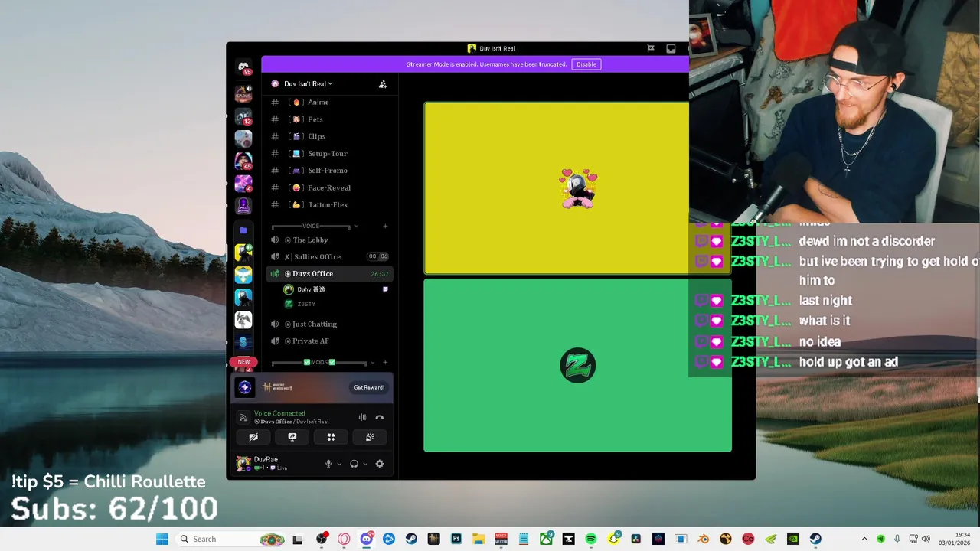Turn on camera in voice panel
Viewport: 980px width, 551px height.
coord(253,437)
